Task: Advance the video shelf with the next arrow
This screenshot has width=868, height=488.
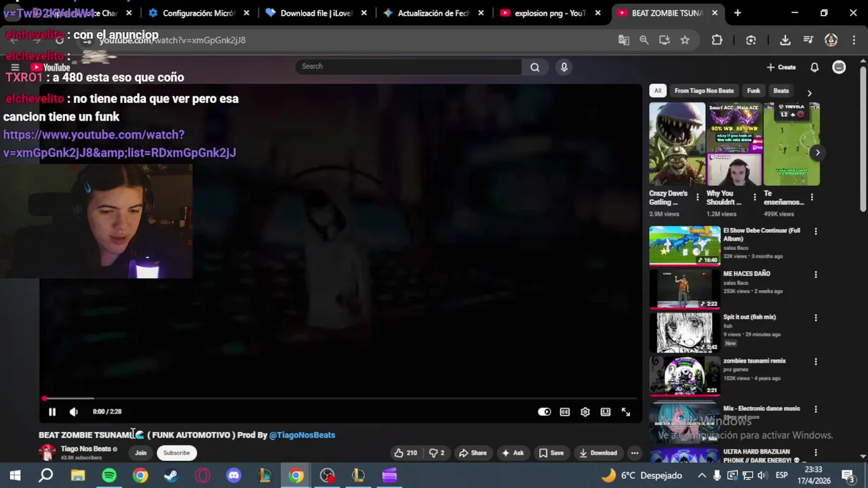Action: pyautogui.click(x=817, y=152)
